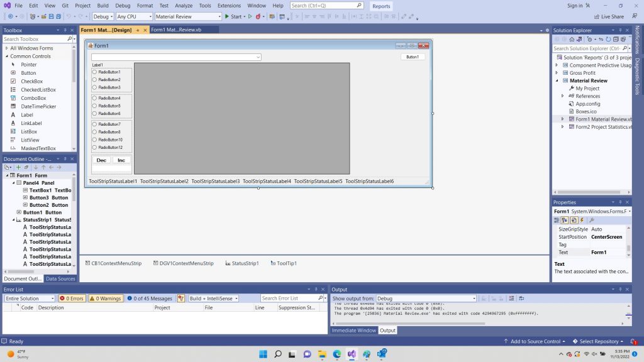Click the Hot Reload flame icon
Viewport: 644px width, 362px height.
coord(258,16)
